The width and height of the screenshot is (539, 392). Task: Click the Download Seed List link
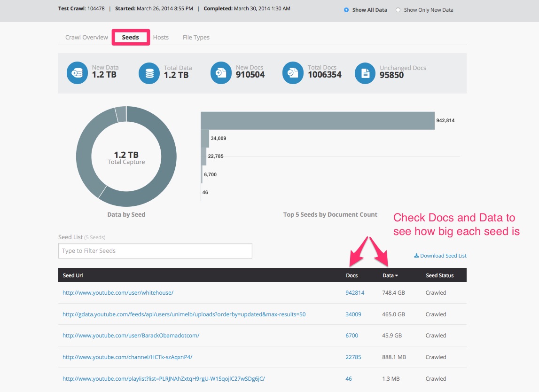click(440, 256)
